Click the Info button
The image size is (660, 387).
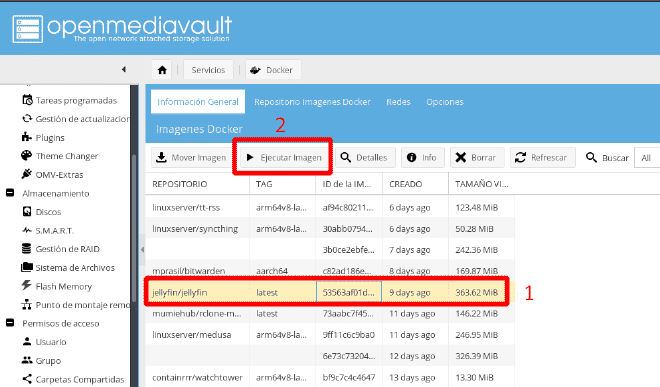pos(423,157)
